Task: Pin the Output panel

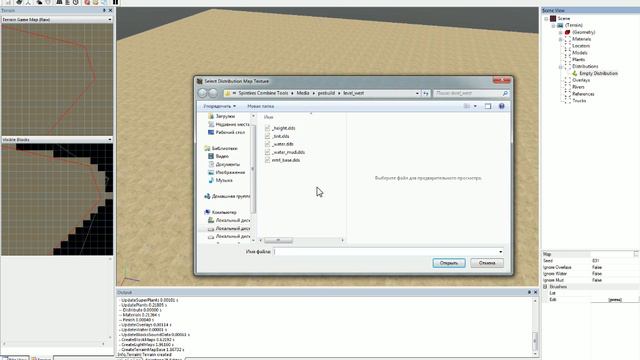Action: click(529, 292)
